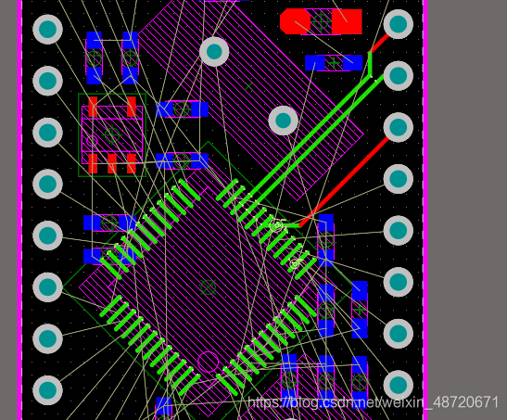Select the small via ending the long red trace
This screenshot has height=420, width=507.
pyautogui.click(x=277, y=225)
